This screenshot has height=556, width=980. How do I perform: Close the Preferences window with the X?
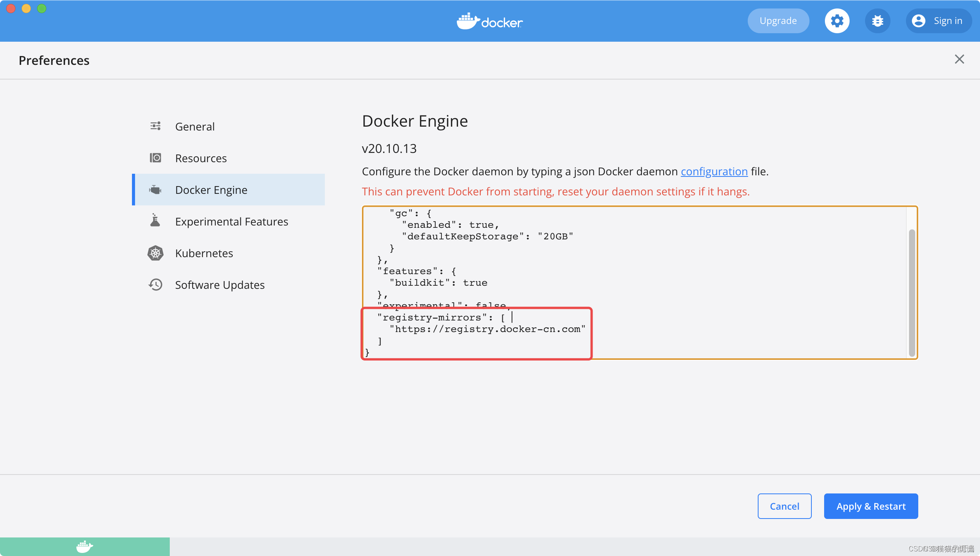point(960,59)
